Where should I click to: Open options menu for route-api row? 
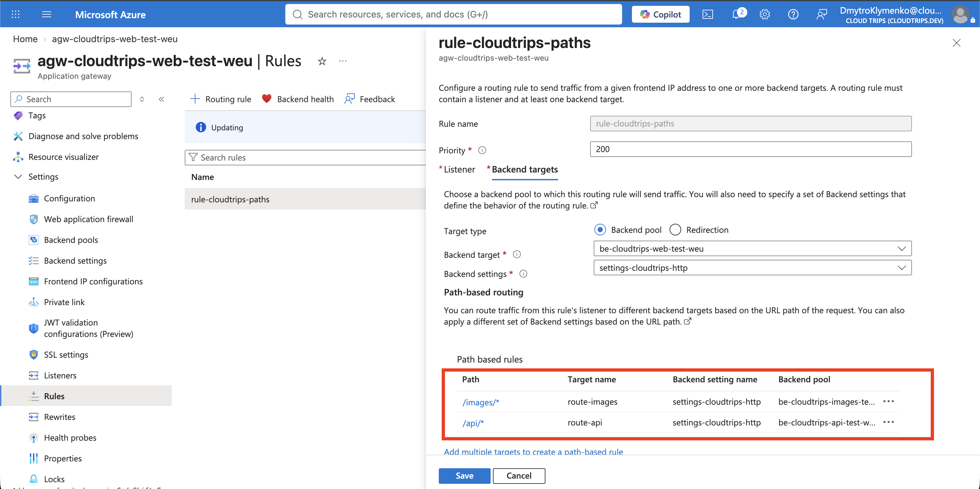coord(889,422)
